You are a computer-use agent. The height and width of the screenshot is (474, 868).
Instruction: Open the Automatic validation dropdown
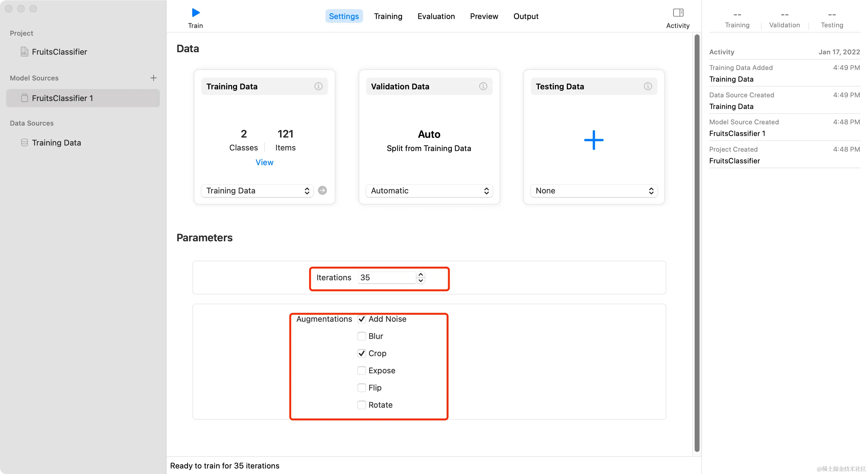point(429,191)
